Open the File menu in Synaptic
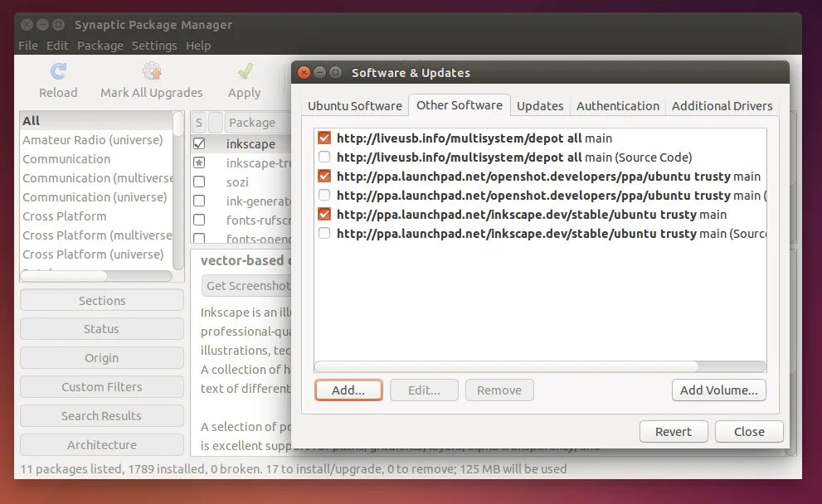The width and height of the screenshot is (822, 504). tap(27, 46)
